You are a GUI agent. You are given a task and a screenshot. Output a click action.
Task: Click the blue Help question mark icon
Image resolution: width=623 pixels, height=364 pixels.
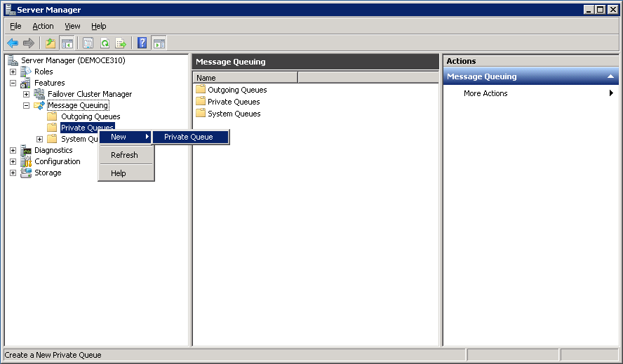point(142,43)
